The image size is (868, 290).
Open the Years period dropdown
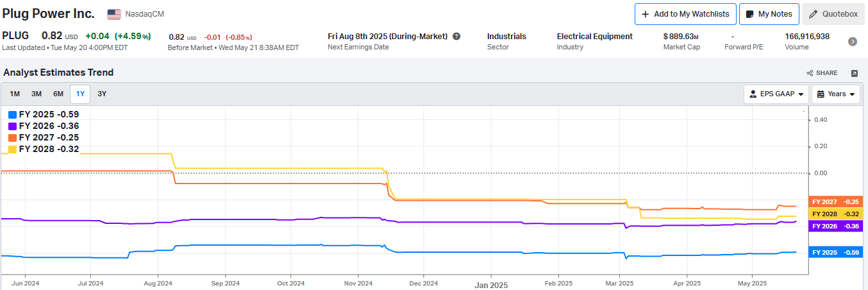(x=836, y=94)
